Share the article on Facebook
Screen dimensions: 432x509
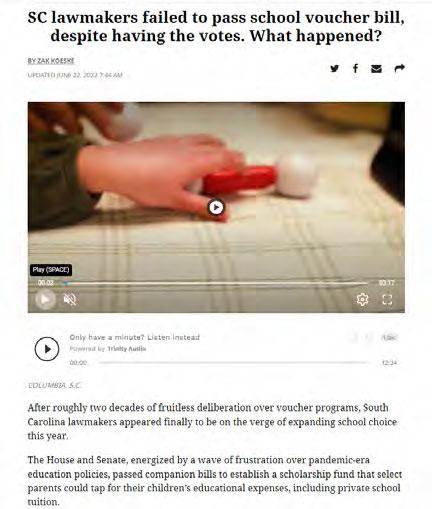[x=355, y=68]
